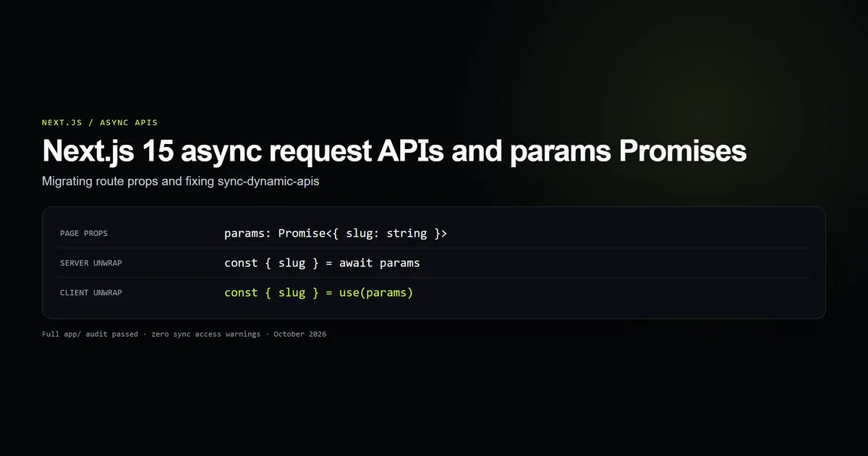Click the 'CLIENT UNWRAP' row label
This screenshot has height=456, width=868.
[x=91, y=292]
